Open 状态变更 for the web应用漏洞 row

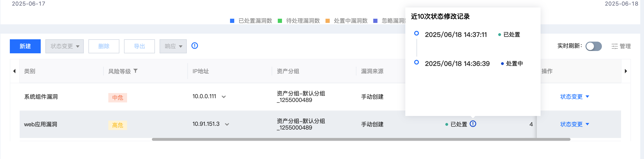(x=574, y=124)
